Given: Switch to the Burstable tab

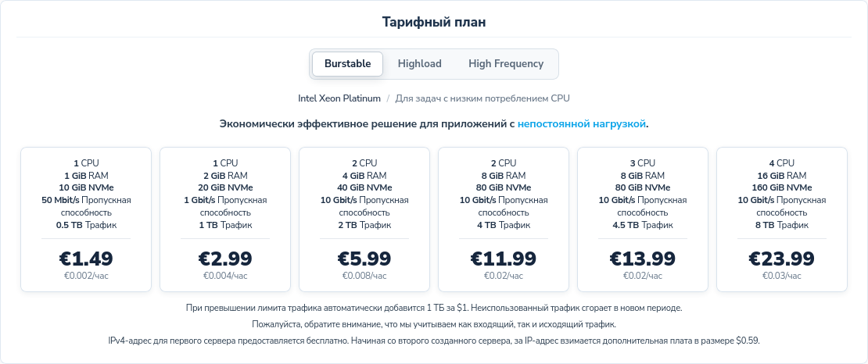Looking at the screenshot, I should pyautogui.click(x=348, y=63).
